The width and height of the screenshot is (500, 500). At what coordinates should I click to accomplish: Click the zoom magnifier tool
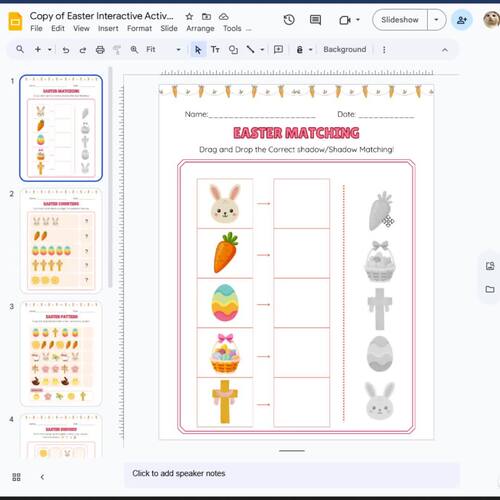coord(134,49)
